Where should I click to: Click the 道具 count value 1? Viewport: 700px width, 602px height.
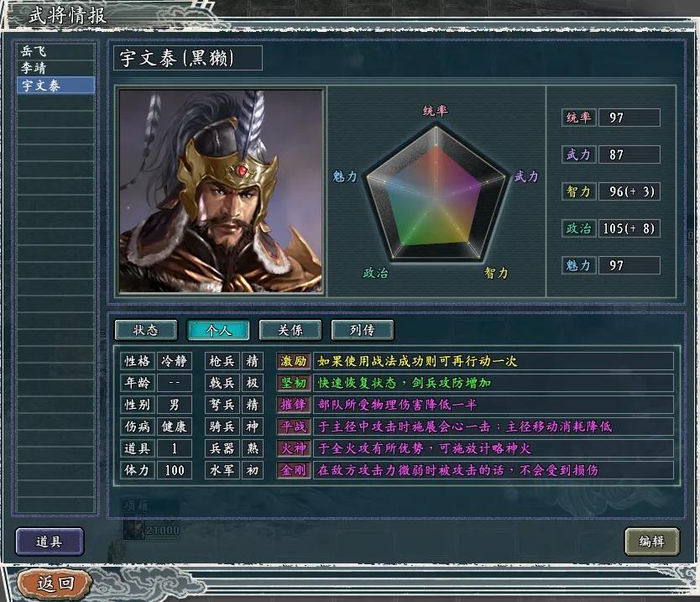[x=174, y=448]
